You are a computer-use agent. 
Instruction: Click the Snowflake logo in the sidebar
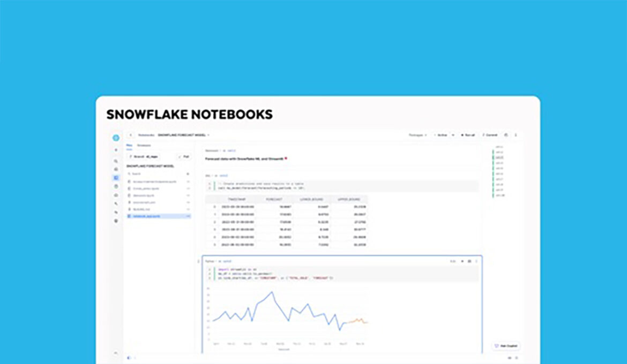pyautogui.click(x=116, y=138)
